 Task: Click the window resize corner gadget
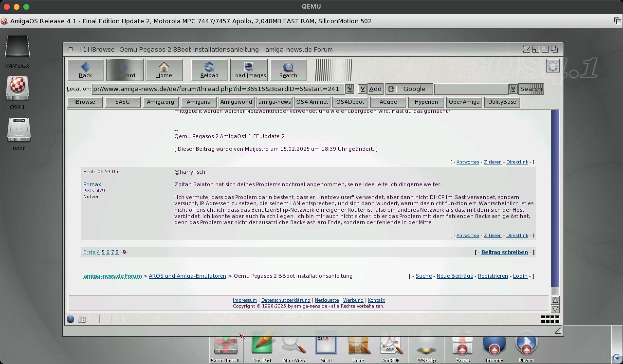pyautogui.click(x=558, y=331)
